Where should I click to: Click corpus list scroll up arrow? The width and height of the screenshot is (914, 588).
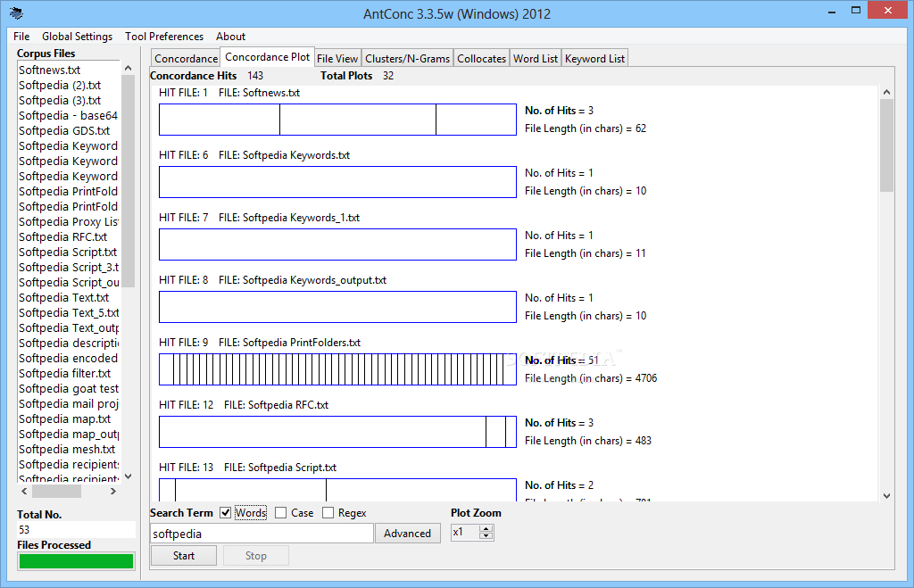point(129,68)
